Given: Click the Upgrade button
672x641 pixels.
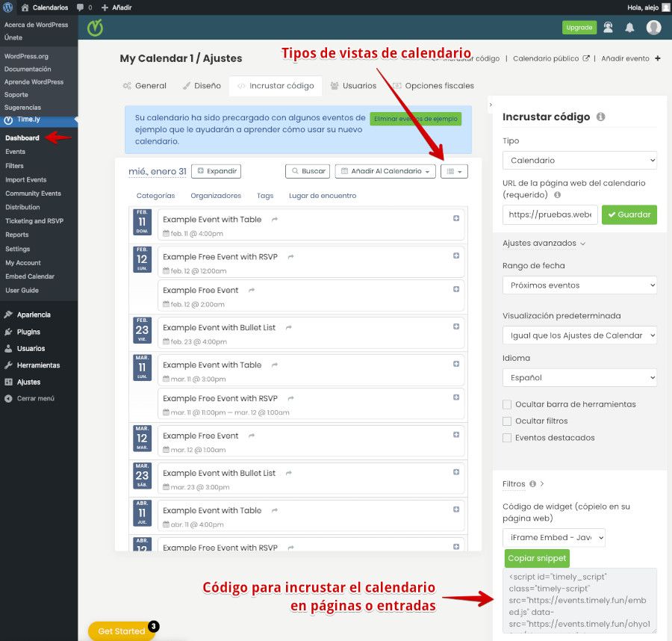Looking at the screenshot, I should [579, 28].
